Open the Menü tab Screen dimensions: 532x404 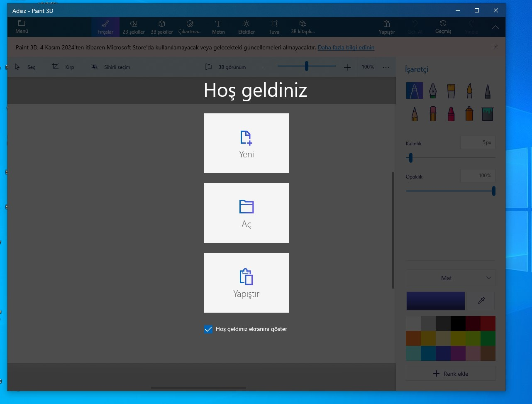pyautogui.click(x=22, y=27)
